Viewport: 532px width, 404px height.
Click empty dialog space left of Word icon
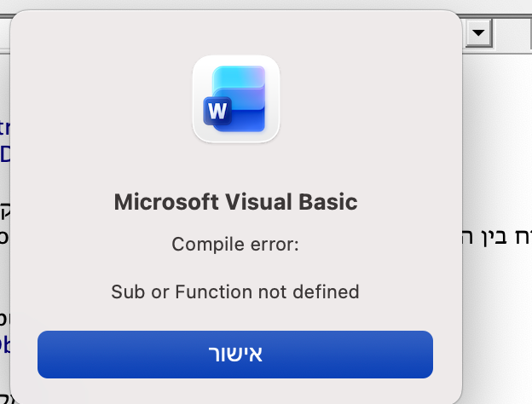102,99
